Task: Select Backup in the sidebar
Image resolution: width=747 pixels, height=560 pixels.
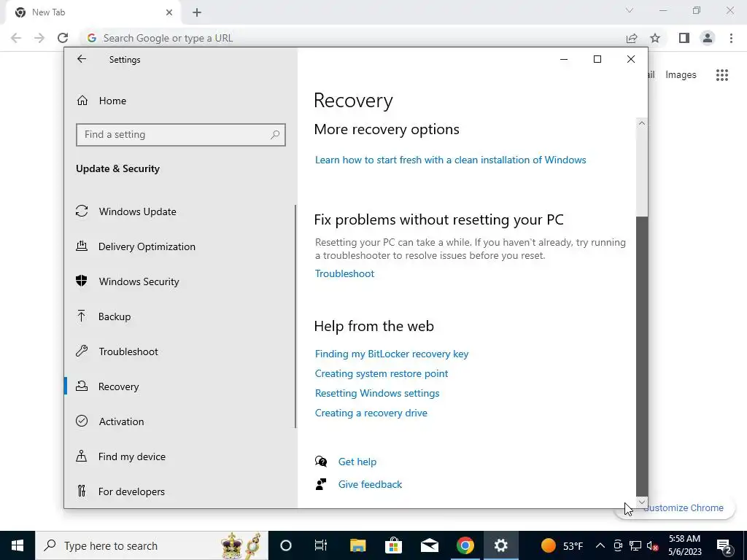Action: click(x=115, y=316)
